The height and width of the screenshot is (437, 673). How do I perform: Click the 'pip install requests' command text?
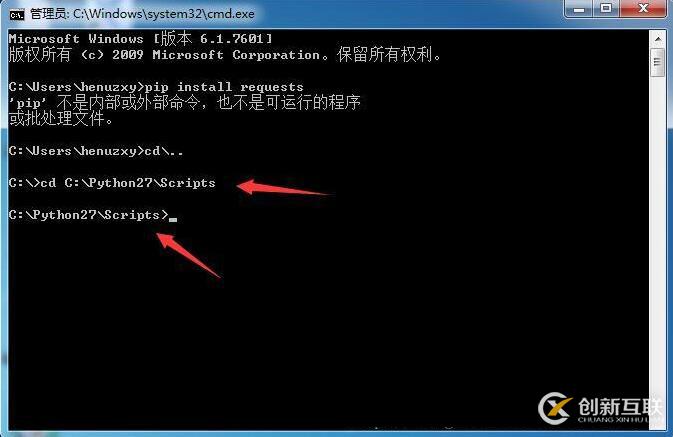tap(224, 87)
